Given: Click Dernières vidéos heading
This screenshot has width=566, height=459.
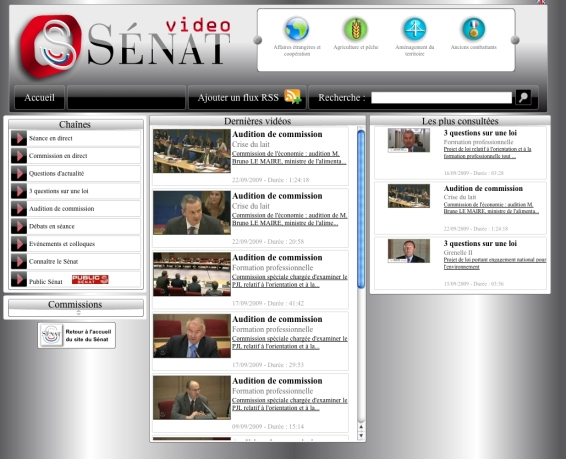Looking at the screenshot, I should tap(258, 121).
